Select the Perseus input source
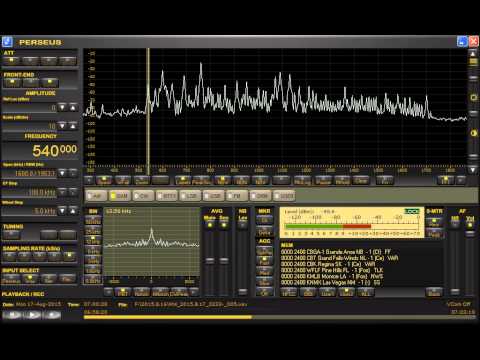Viewport: 480px width, 360px height. tap(11, 279)
